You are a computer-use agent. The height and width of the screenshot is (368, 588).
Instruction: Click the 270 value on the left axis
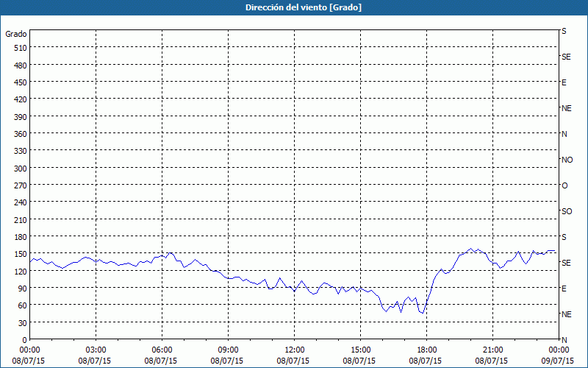pyautogui.click(x=21, y=185)
